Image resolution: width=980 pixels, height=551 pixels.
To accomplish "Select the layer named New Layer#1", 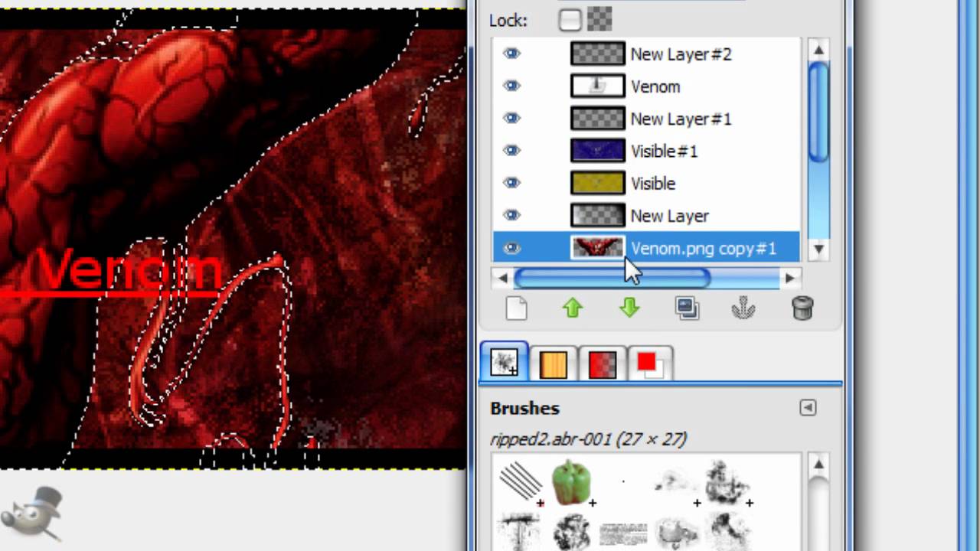I will point(681,119).
